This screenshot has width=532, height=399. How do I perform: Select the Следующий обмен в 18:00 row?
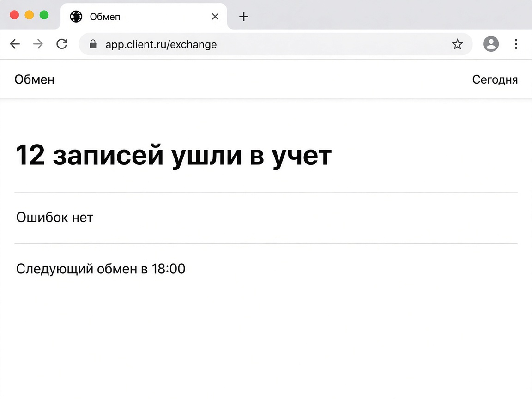click(266, 269)
